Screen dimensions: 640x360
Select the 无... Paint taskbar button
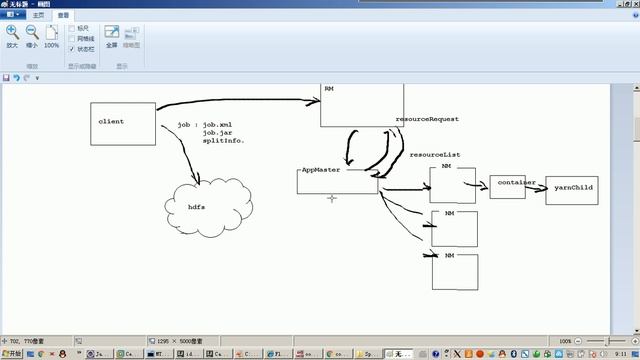pos(399,354)
